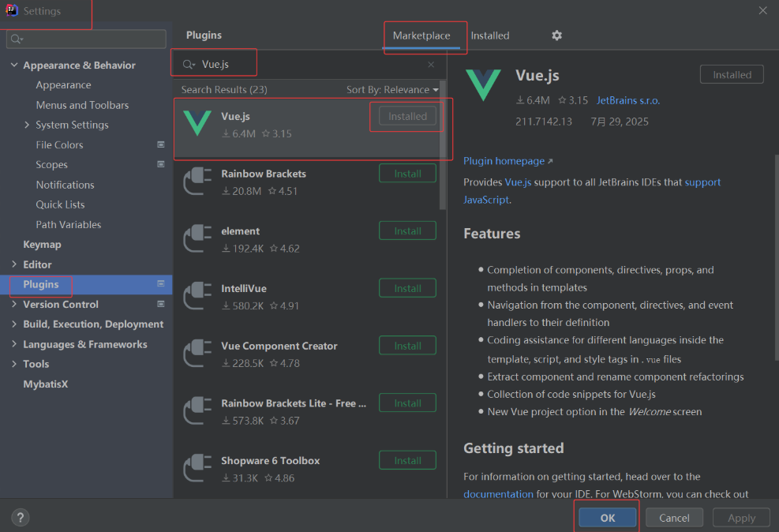This screenshot has width=779, height=532.
Task: Open Quick Lists settings page
Action: pos(60,204)
